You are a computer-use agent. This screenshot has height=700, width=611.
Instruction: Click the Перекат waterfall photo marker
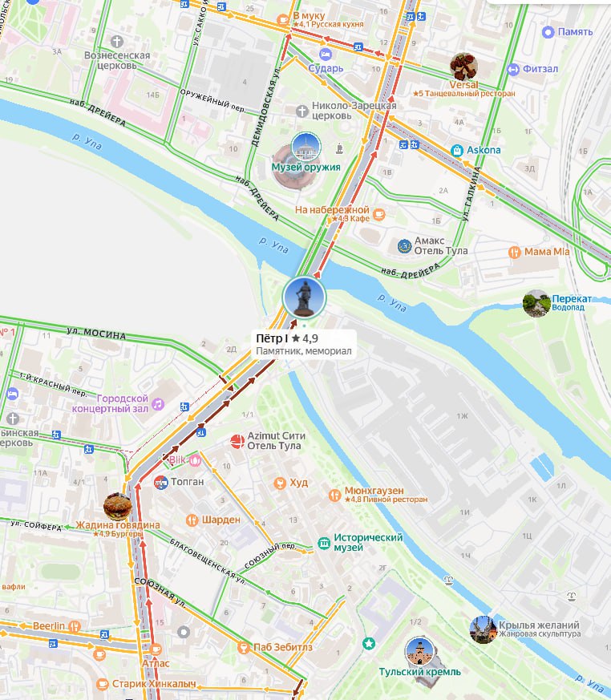click(536, 304)
